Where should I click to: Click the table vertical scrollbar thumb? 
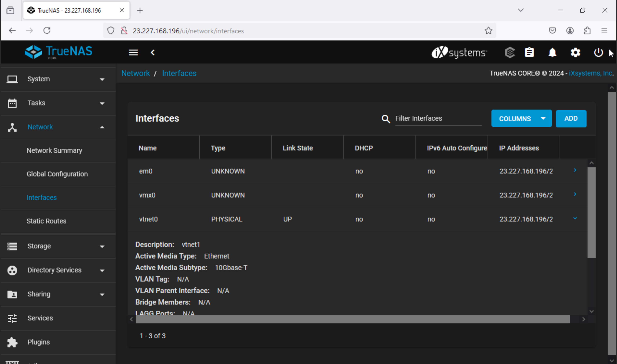click(x=591, y=213)
